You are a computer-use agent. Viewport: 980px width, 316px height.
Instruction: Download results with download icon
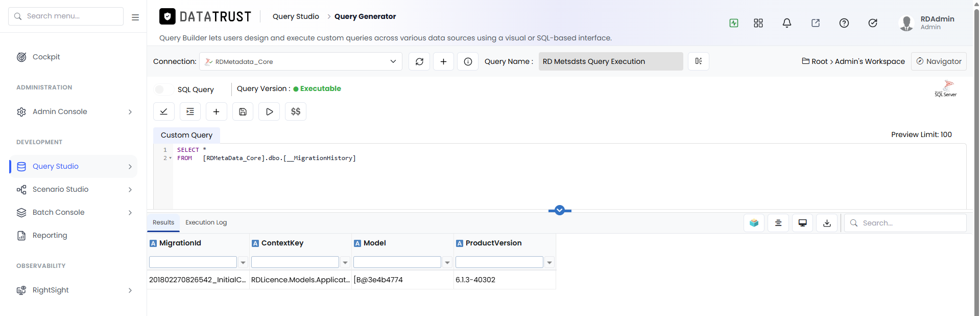click(827, 223)
